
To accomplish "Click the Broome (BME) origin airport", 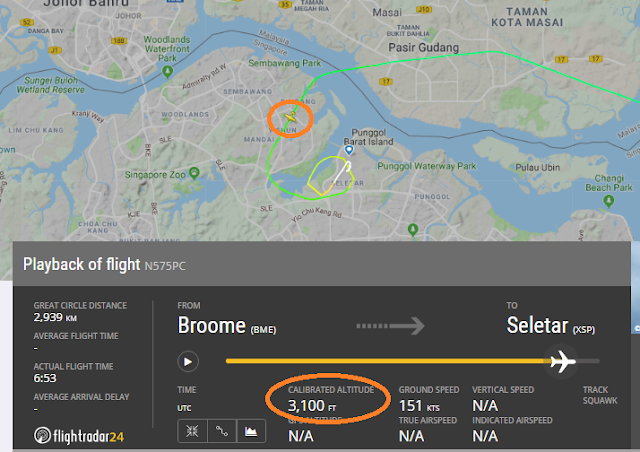I will (x=227, y=326).
